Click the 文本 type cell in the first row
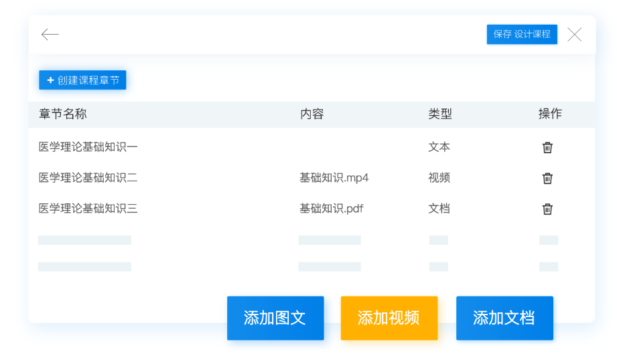The image size is (617, 364). pos(439,147)
